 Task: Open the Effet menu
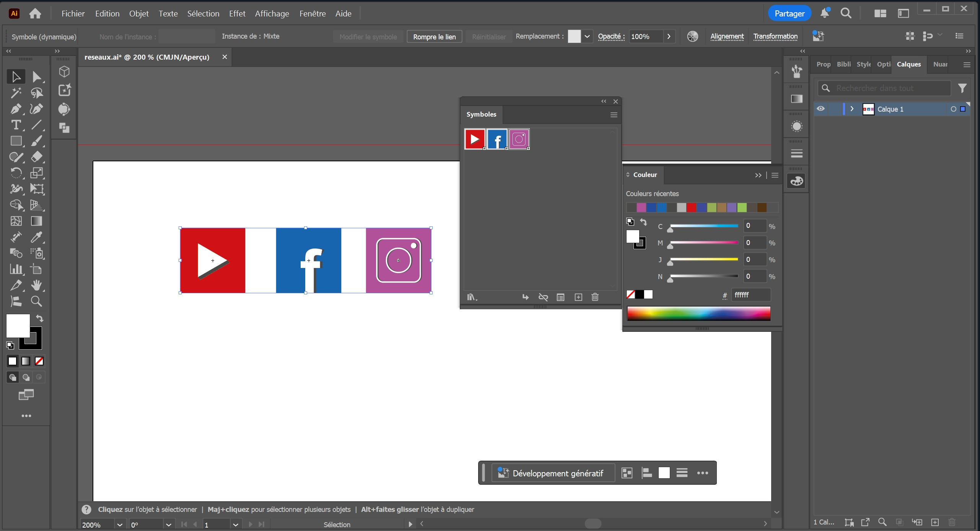[237, 14]
